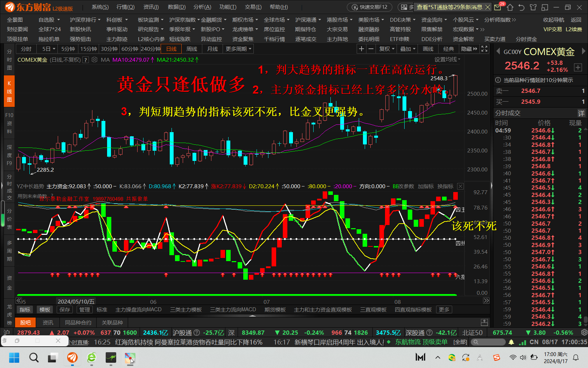Open the multi-window grid icon
This screenshot has width=588, height=368.
(x=404, y=7)
